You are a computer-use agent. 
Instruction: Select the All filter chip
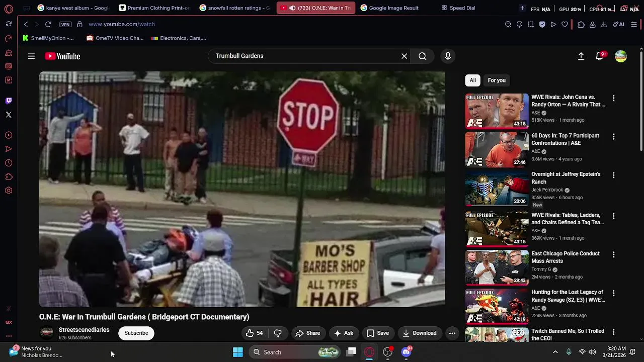473,80
